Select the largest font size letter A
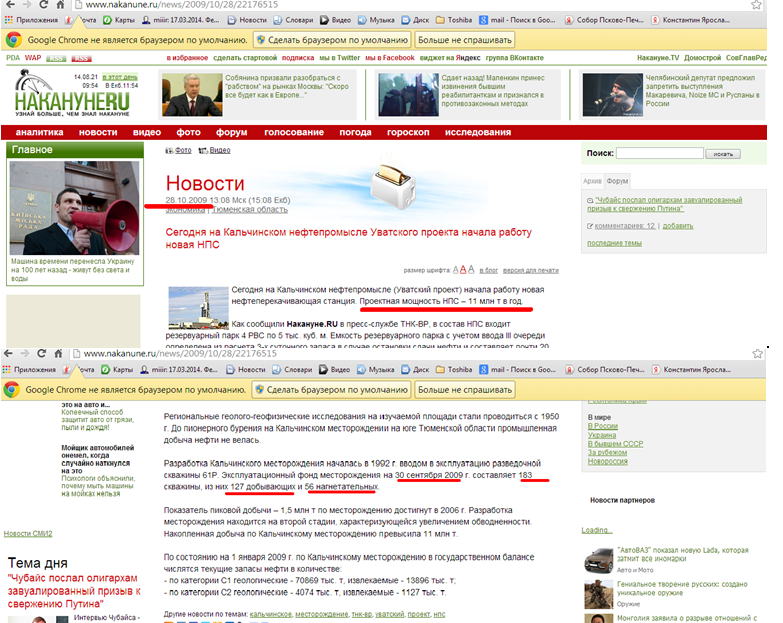The width and height of the screenshot is (783, 623). [471, 270]
